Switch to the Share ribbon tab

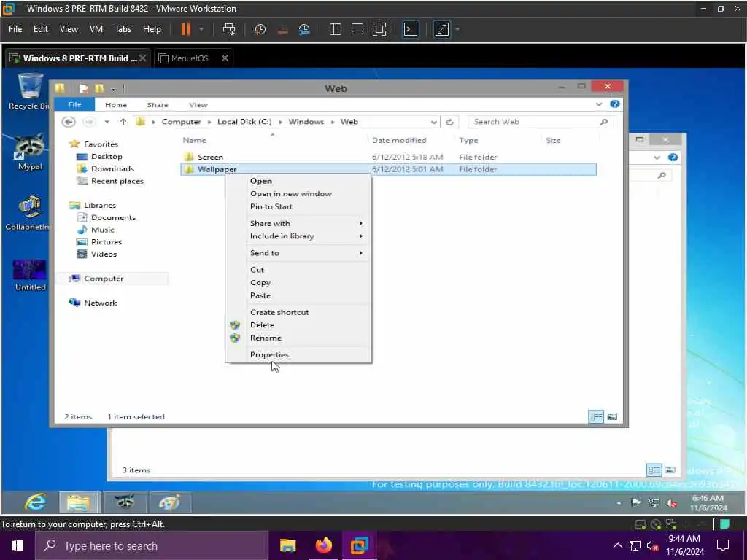(x=158, y=105)
